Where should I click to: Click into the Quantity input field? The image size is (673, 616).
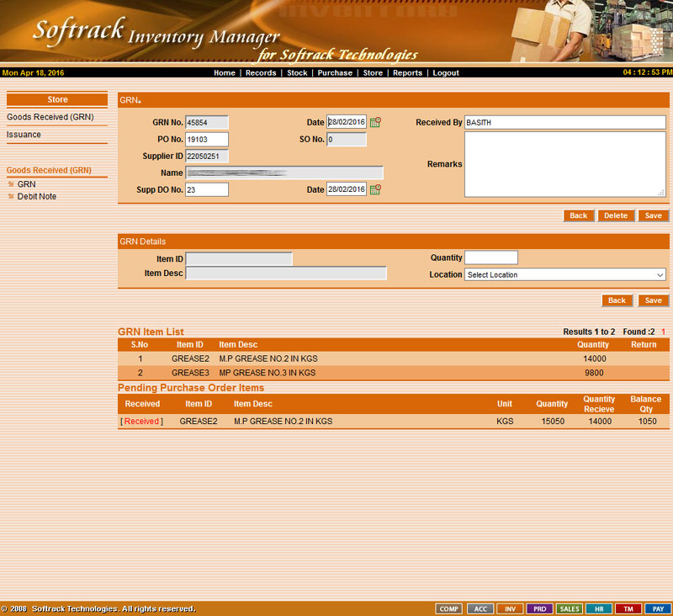pos(491,258)
